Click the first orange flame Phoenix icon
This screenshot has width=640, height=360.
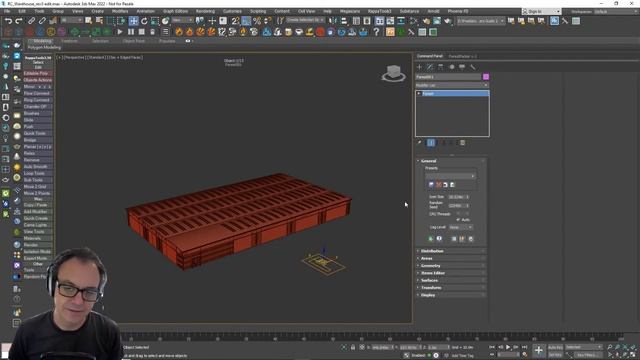[x=179, y=32]
